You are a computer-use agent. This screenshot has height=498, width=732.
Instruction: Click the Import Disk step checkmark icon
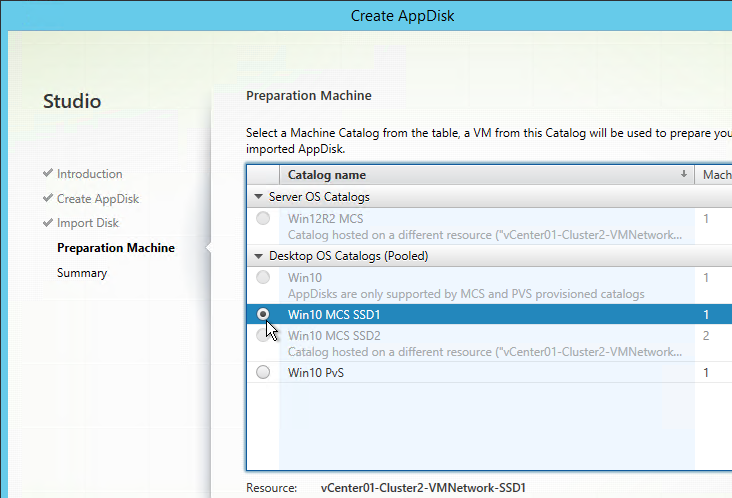[48, 222]
